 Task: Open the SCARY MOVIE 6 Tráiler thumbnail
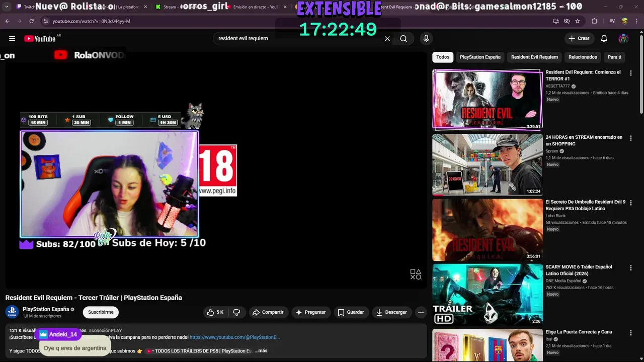pyautogui.click(x=488, y=294)
